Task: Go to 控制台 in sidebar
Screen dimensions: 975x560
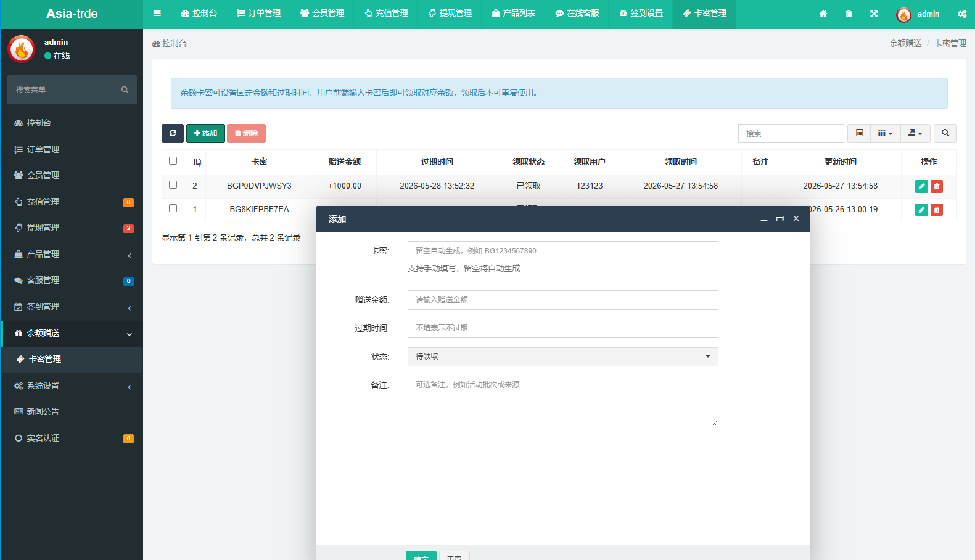Action: click(72, 123)
